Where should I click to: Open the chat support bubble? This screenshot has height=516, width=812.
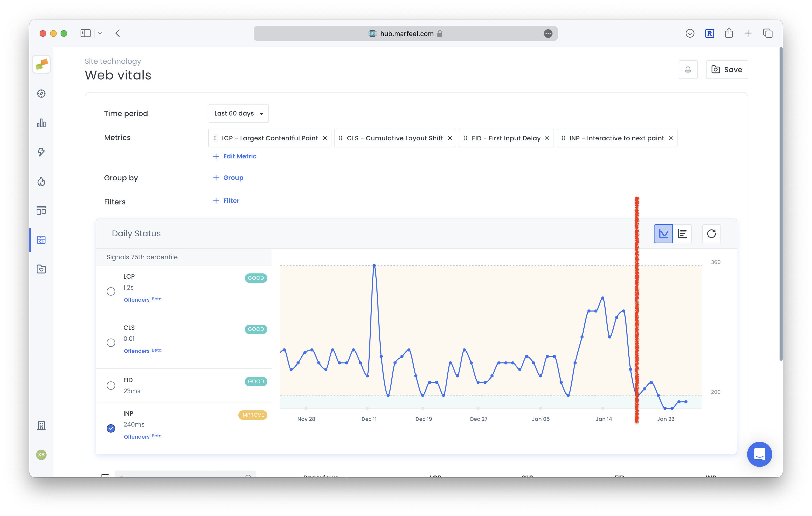pyautogui.click(x=759, y=454)
